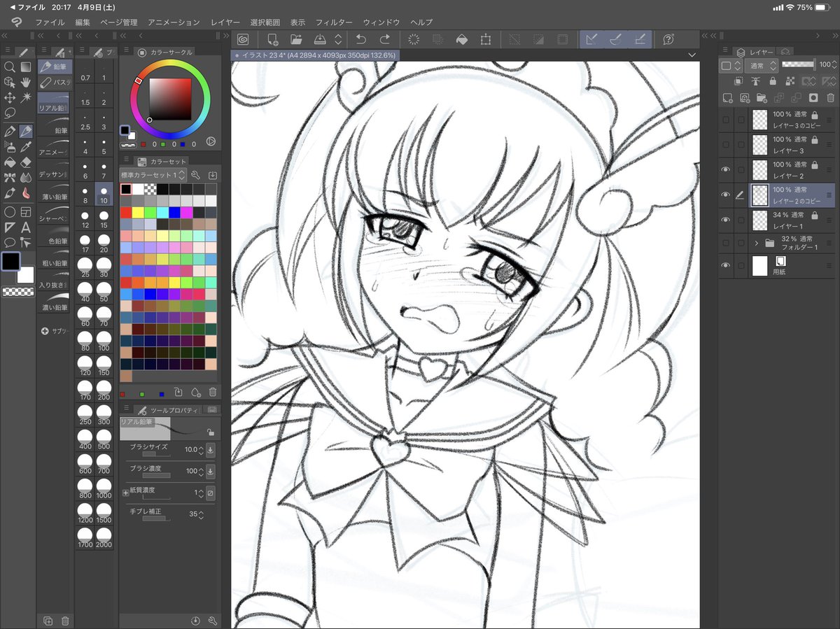The image size is (840, 629).
Task: Select the Pen tool
Action: click(x=10, y=131)
